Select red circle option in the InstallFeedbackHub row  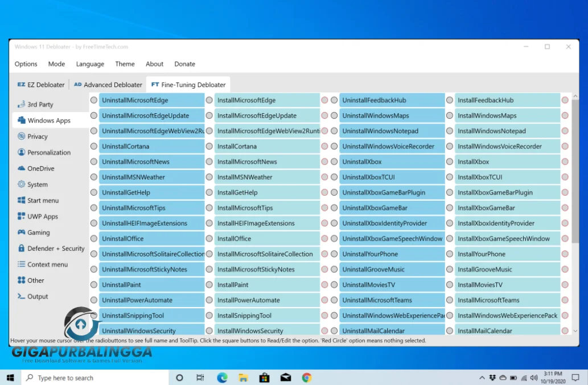click(x=565, y=100)
